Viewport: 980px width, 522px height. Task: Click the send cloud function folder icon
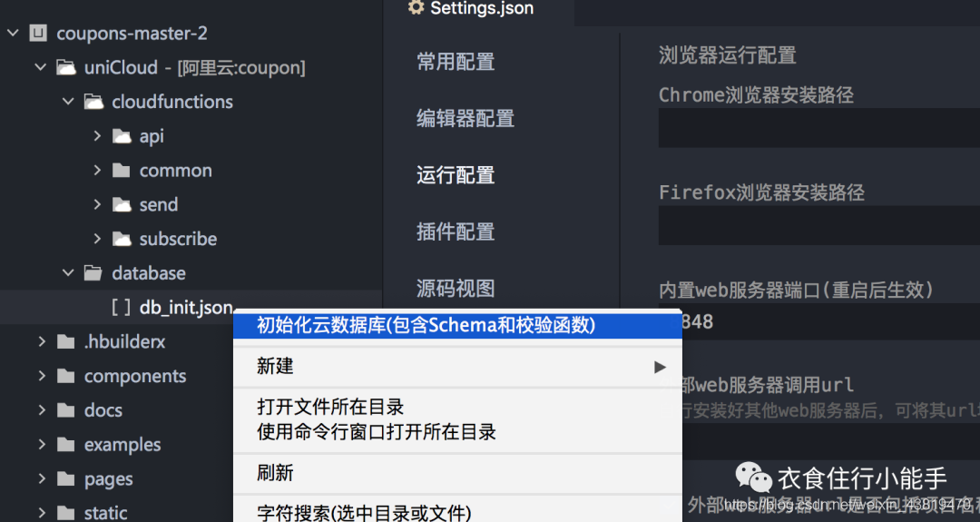[x=122, y=204]
